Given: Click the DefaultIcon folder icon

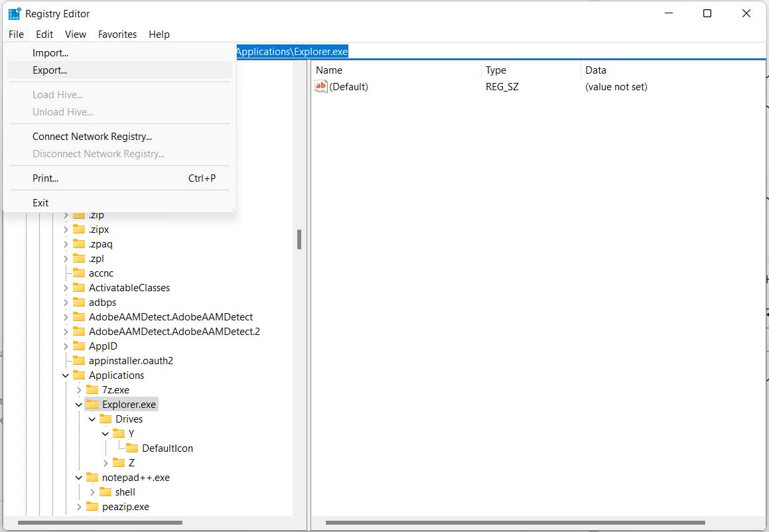Looking at the screenshot, I should pyautogui.click(x=133, y=448).
